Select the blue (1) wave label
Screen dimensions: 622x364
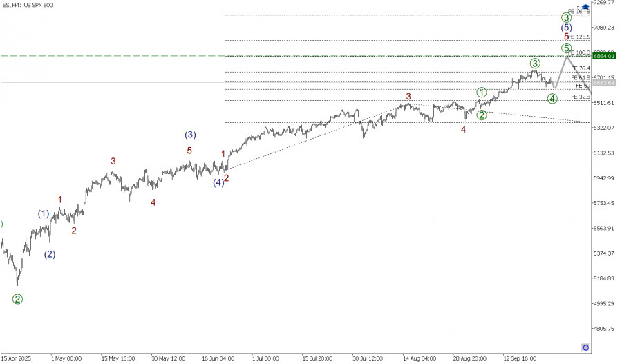44,213
